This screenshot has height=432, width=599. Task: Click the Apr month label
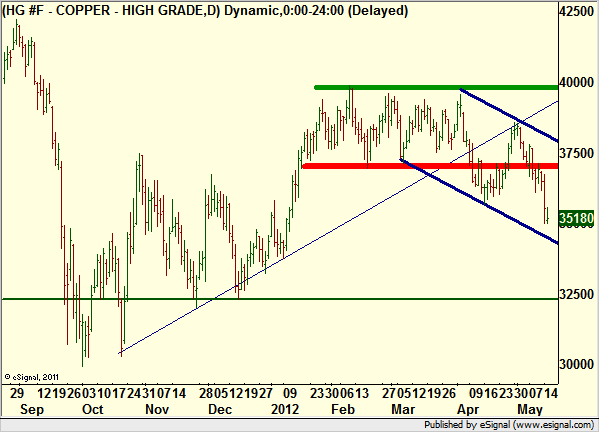click(x=468, y=409)
